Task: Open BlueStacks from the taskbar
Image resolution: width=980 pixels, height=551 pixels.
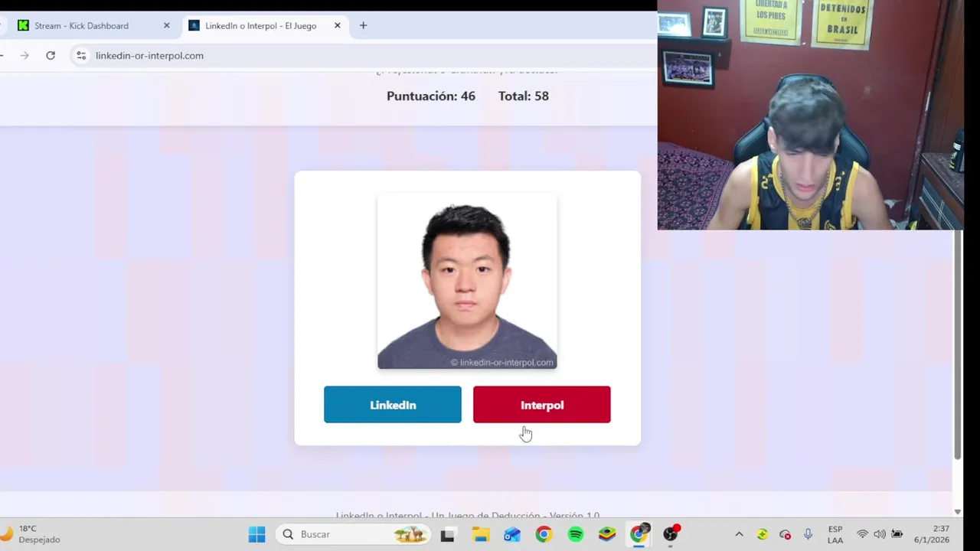Action: pyautogui.click(x=607, y=534)
